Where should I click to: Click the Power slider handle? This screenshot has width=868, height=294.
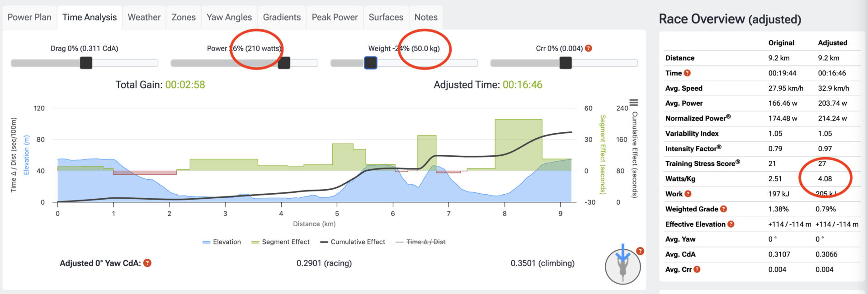pos(284,63)
